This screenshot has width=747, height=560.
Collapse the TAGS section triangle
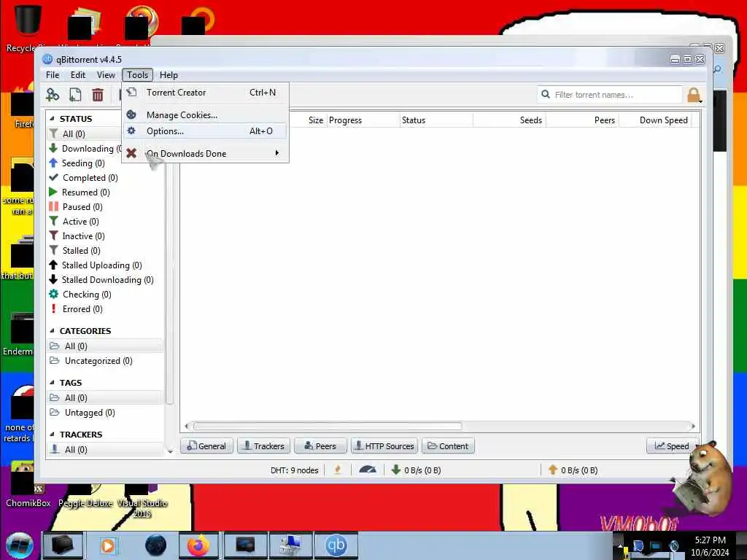52,382
